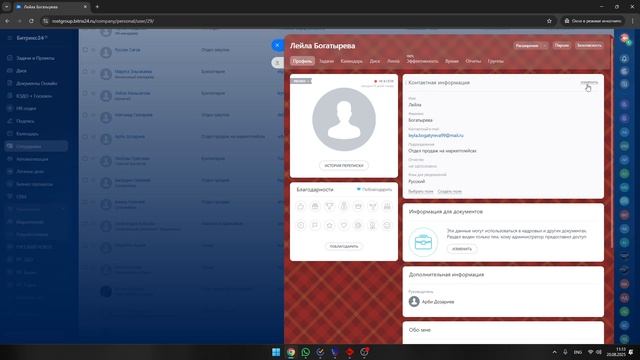The image size is (640, 360).
Task: Pick the flag gratitude badge
Action: click(x=315, y=225)
